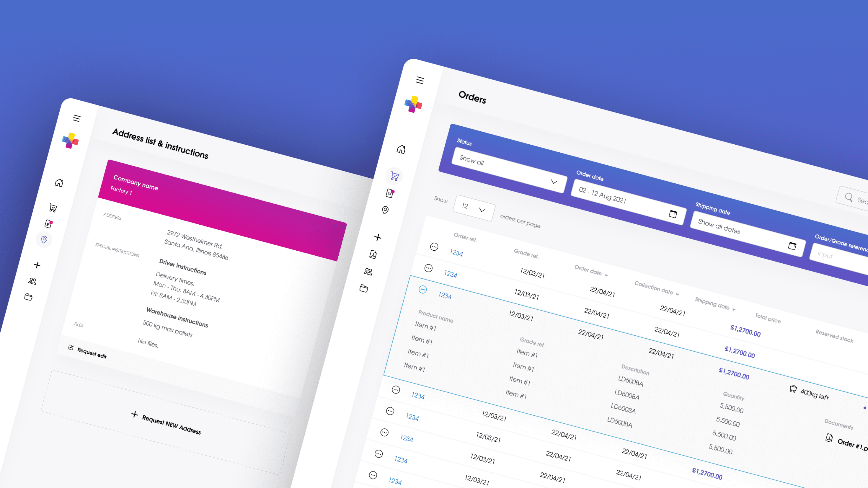Click the location/map pin icon in sidebar
The image size is (868, 488).
pyautogui.click(x=47, y=238)
